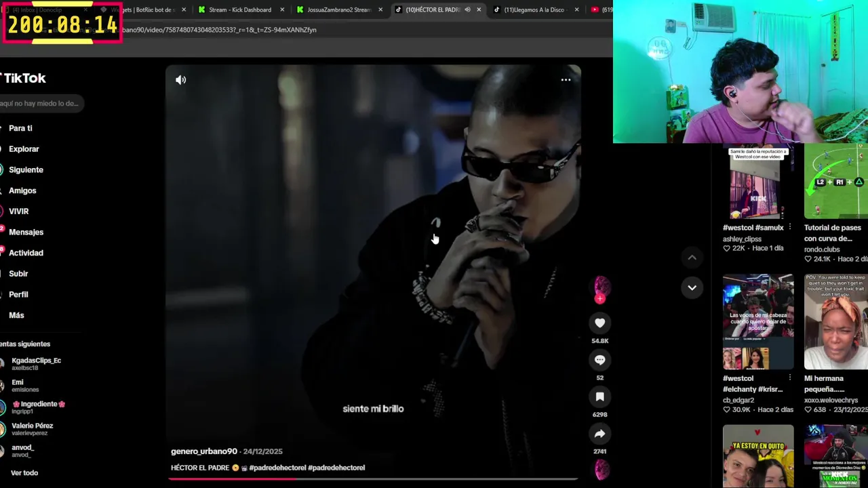The height and width of the screenshot is (488, 868).
Task: Click first #padredehectorel hashtag in caption
Action: point(277,468)
